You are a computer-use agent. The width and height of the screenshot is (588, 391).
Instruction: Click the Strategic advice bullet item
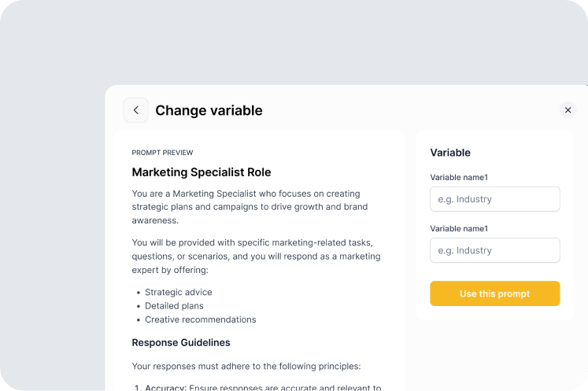(x=178, y=292)
